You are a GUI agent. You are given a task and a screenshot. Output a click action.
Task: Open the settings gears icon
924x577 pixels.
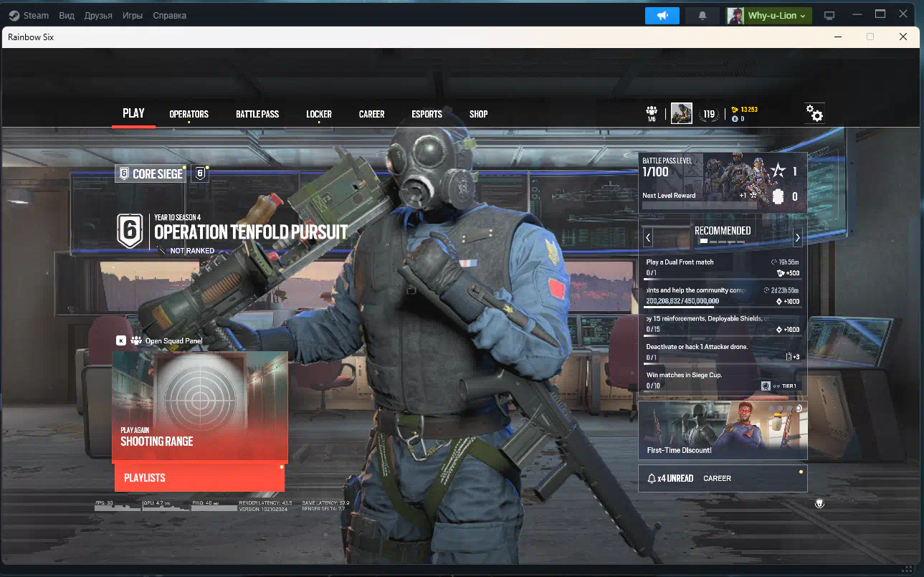tap(814, 113)
